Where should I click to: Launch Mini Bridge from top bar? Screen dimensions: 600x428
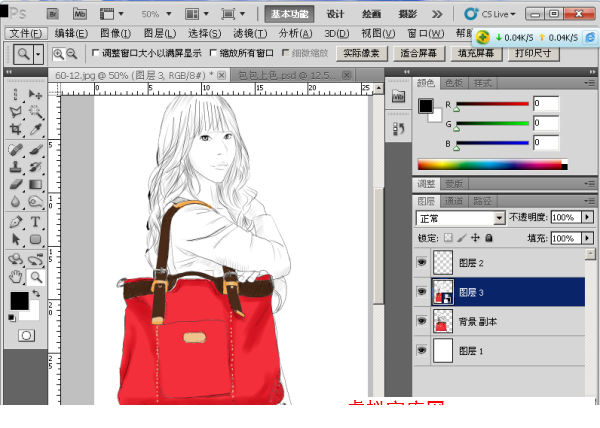[80, 14]
